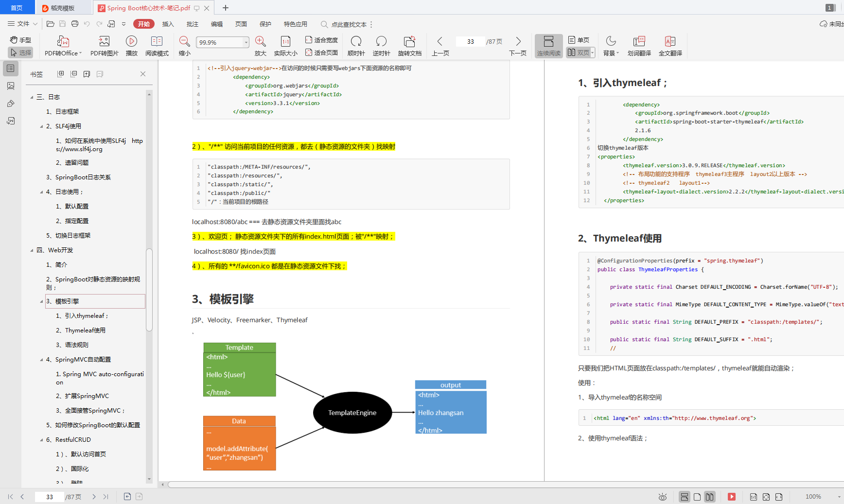Screen dimensions: 844x504
Task: Go to next page (下一页)
Action: coord(518,46)
